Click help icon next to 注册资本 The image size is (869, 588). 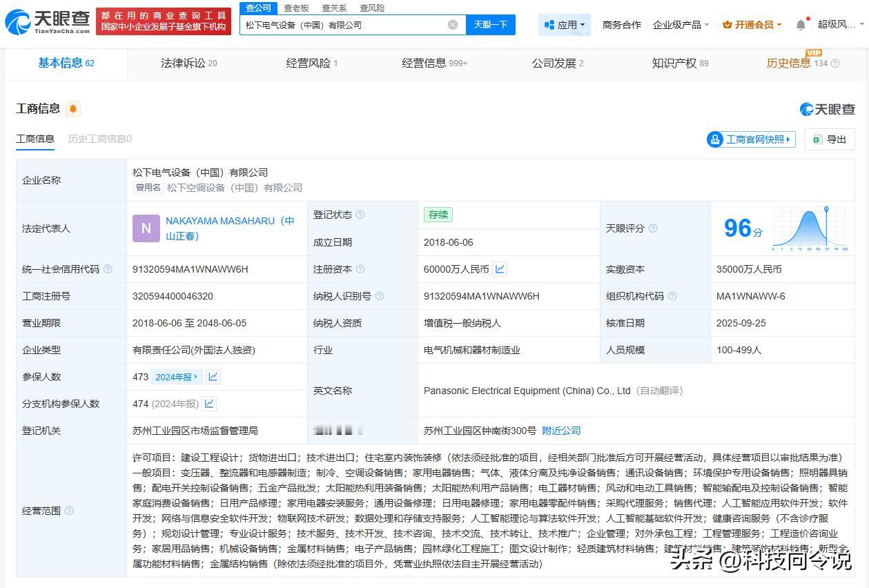360,269
